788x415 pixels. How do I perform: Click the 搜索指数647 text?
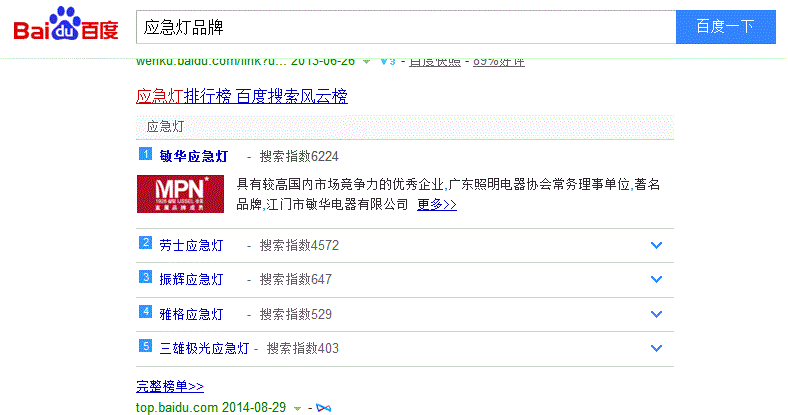296,280
